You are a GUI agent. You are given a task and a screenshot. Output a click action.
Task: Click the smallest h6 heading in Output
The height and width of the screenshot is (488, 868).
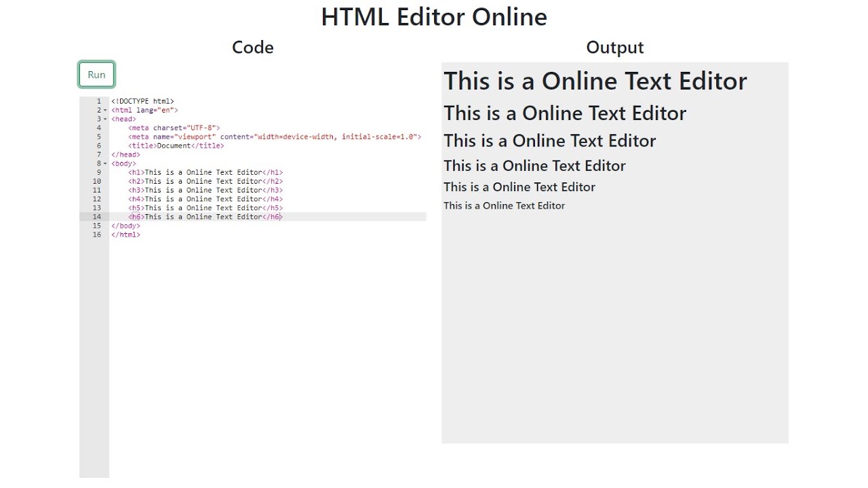[x=504, y=205]
